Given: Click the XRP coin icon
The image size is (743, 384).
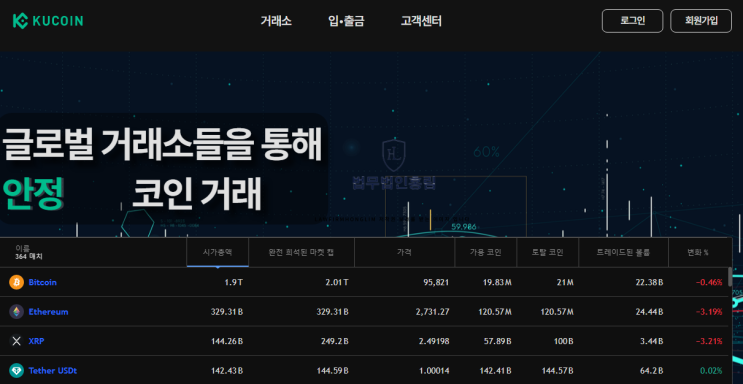Looking at the screenshot, I should 17,341.
